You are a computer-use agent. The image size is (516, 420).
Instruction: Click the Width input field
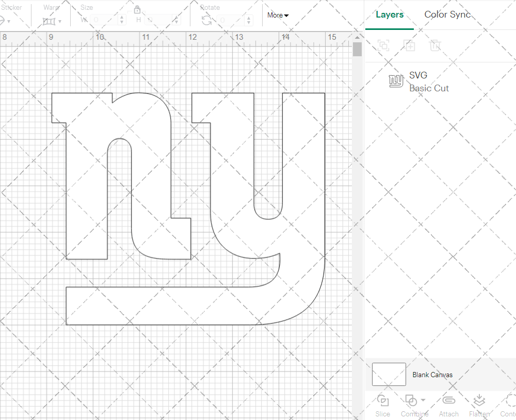tap(104, 20)
